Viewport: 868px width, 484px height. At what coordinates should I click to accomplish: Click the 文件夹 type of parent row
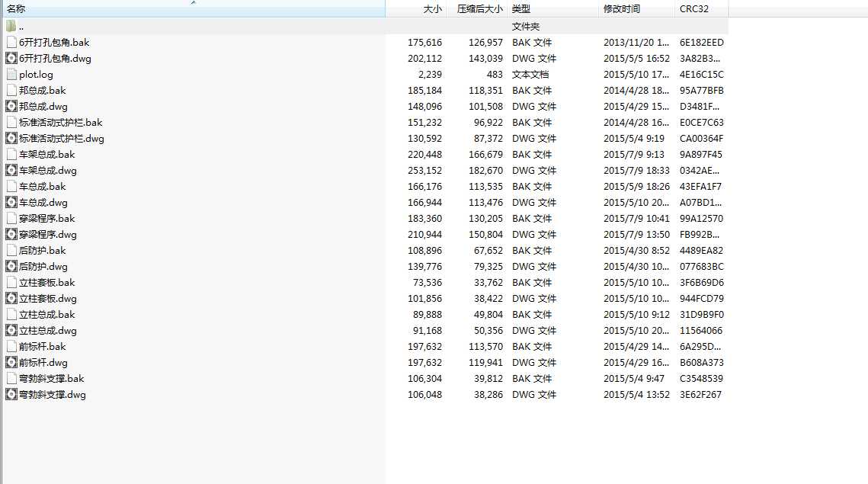point(526,27)
